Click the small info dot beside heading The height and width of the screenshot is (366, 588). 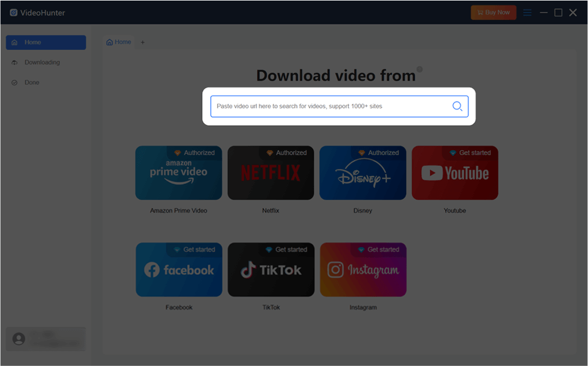(420, 69)
